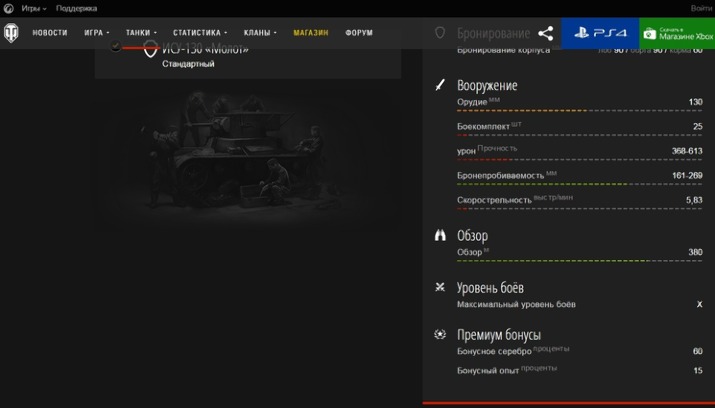Click the penetration value 161-269
The width and height of the screenshot is (715, 408).
[x=687, y=176]
